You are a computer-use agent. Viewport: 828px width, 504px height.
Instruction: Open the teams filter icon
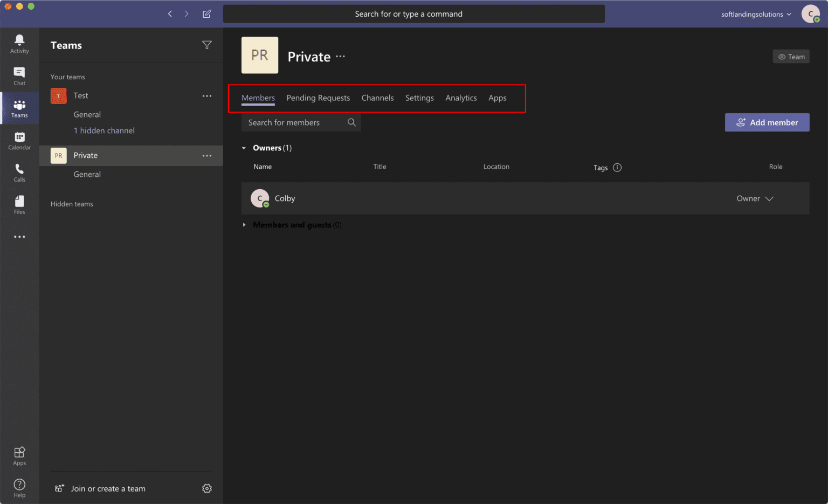pos(207,45)
